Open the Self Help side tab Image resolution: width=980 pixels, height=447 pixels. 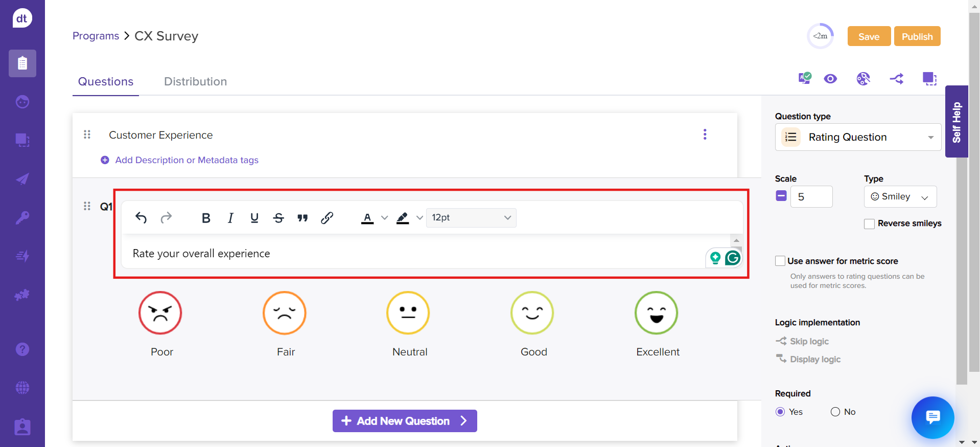click(956, 122)
